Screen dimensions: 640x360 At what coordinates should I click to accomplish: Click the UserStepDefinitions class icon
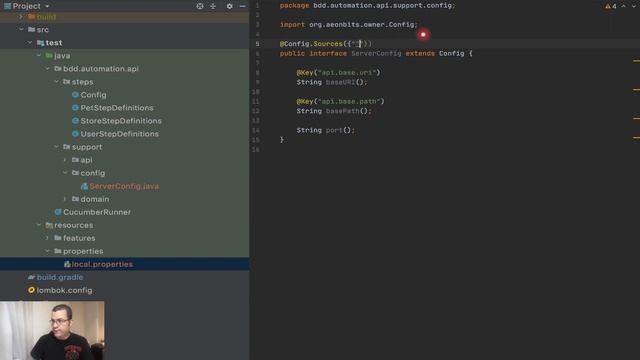[75, 134]
